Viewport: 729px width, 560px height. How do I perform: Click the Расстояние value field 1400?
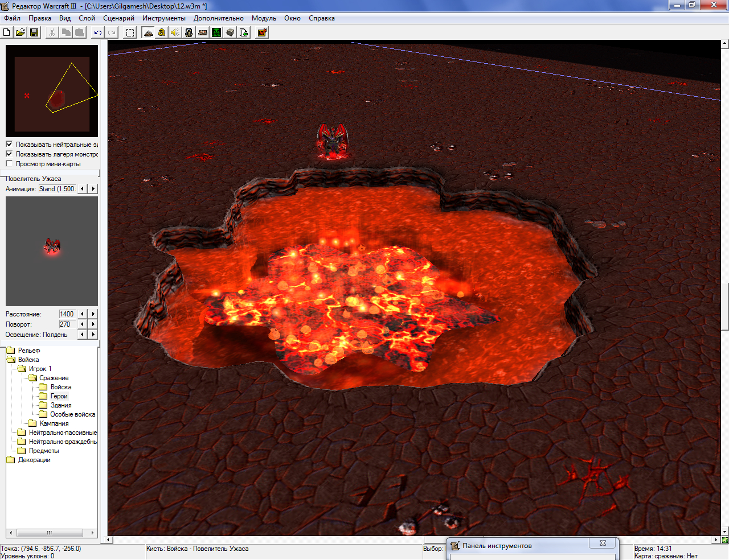pyautogui.click(x=67, y=314)
